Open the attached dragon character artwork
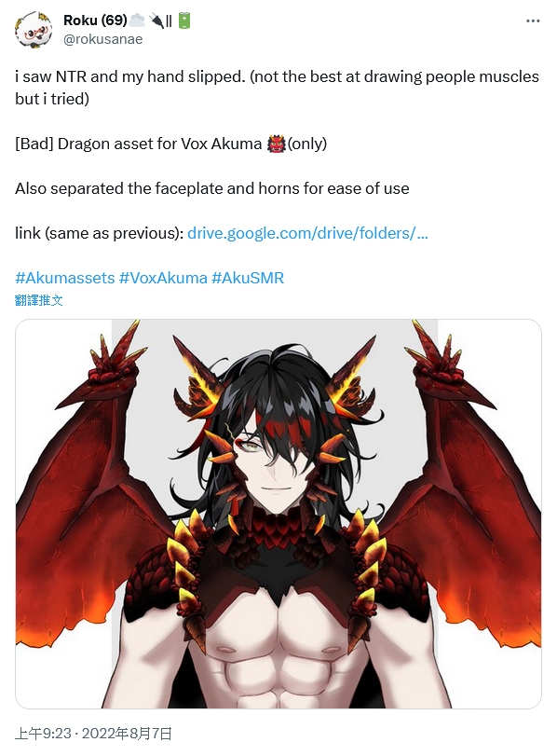This screenshot has height=756, width=557. click(x=278, y=514)
